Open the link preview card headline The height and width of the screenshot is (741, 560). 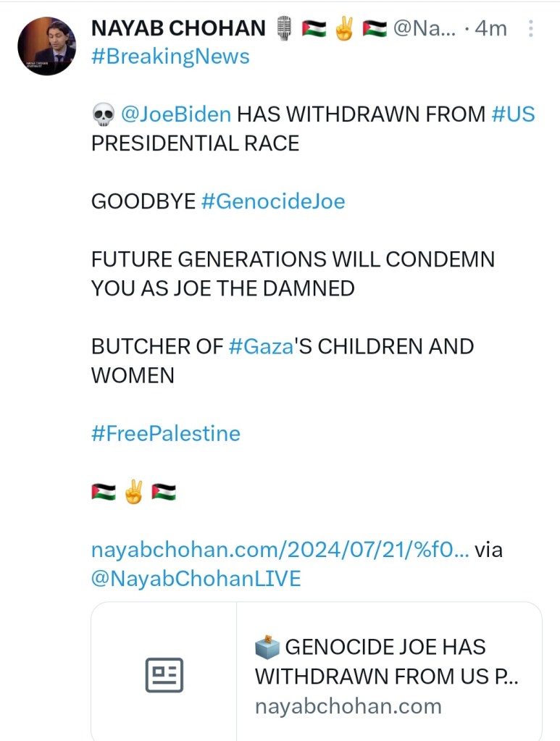coord(388,661)
